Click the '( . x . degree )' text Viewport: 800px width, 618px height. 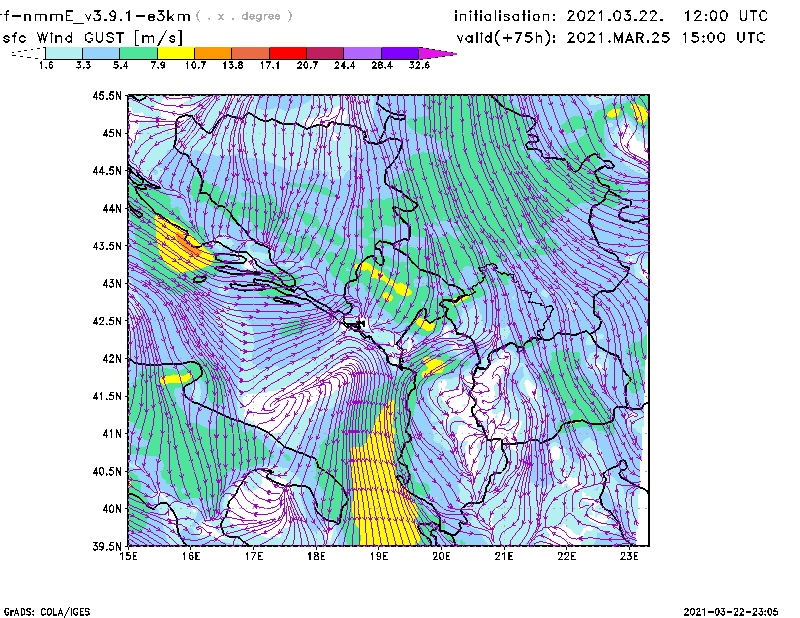coord(244,16)
